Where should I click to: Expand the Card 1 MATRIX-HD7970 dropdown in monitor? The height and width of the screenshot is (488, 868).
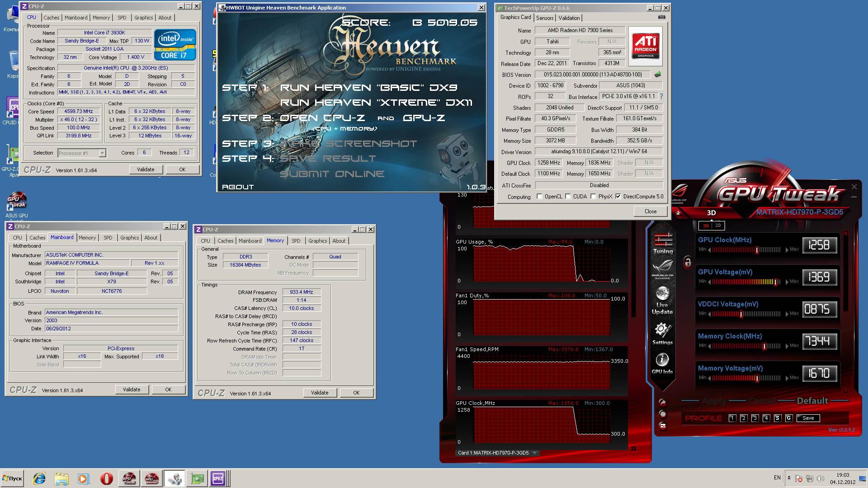pyautogui.click(x=535, y=453)
